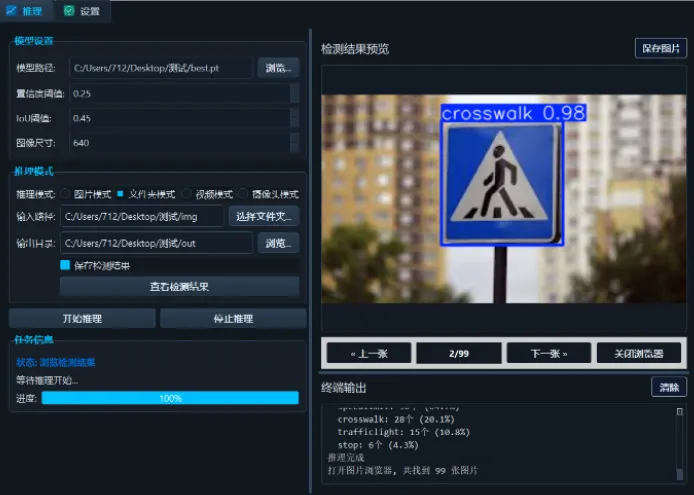The width and height of the screenshot is (694, 495).
Task: Click the 2/99 page indicator
Action: coord(459,353)
